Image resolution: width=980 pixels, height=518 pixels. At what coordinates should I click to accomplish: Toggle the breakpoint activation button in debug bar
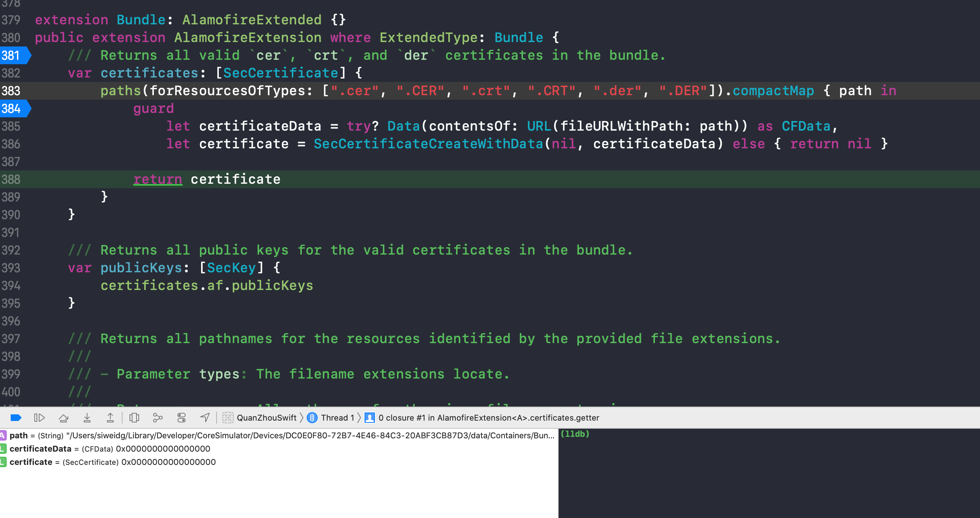click(15, 418)
